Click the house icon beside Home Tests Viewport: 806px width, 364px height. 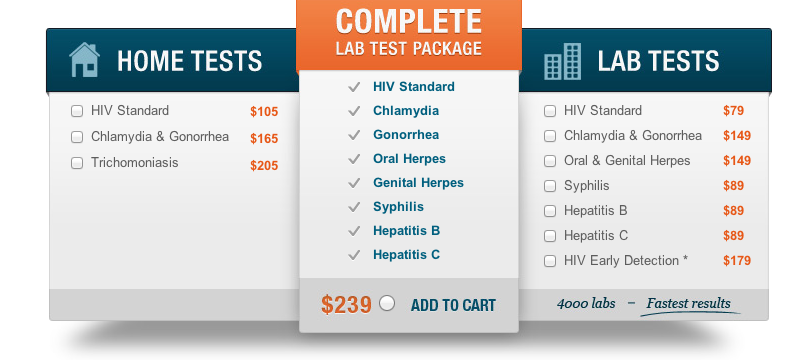84,60
